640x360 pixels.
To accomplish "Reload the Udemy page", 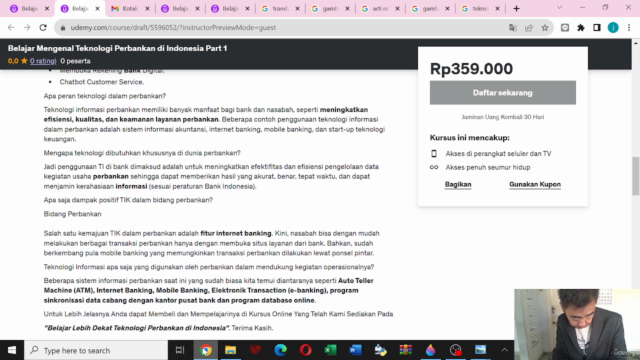I will tap(43, 28).
